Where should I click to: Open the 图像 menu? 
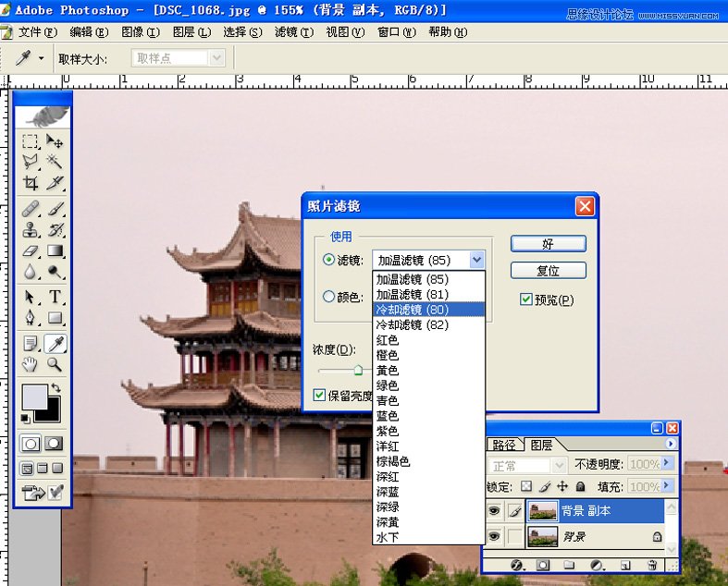141,32
